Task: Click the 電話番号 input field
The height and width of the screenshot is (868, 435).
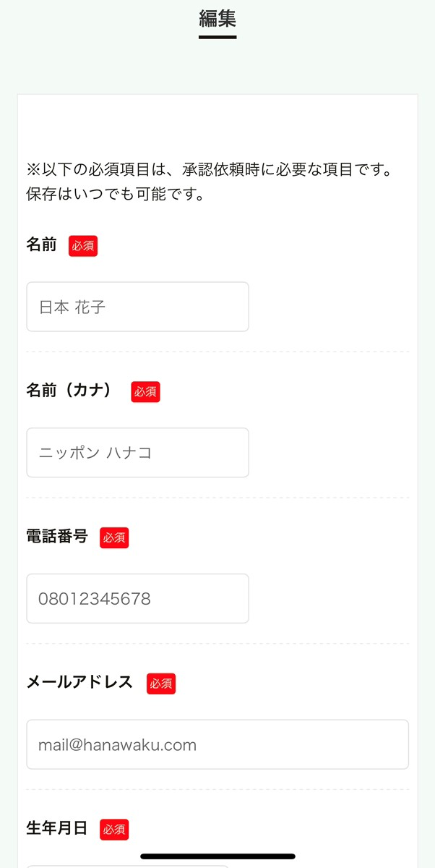Action: [137, 598]
